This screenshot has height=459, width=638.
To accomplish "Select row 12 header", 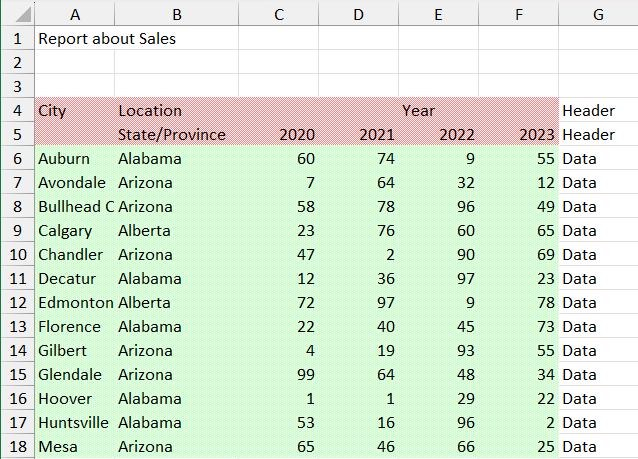I will point(17,303).
